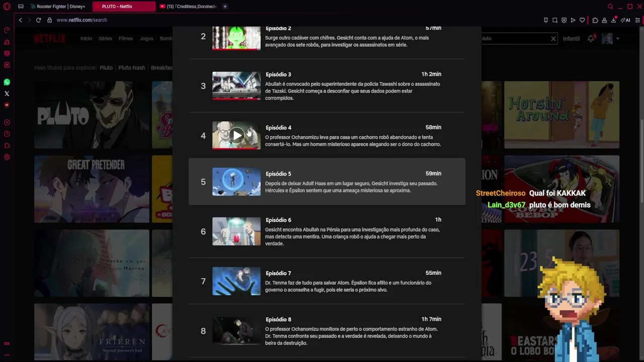
Task: Open the Opera GX main menu logo
Action: tap(7, 7)
